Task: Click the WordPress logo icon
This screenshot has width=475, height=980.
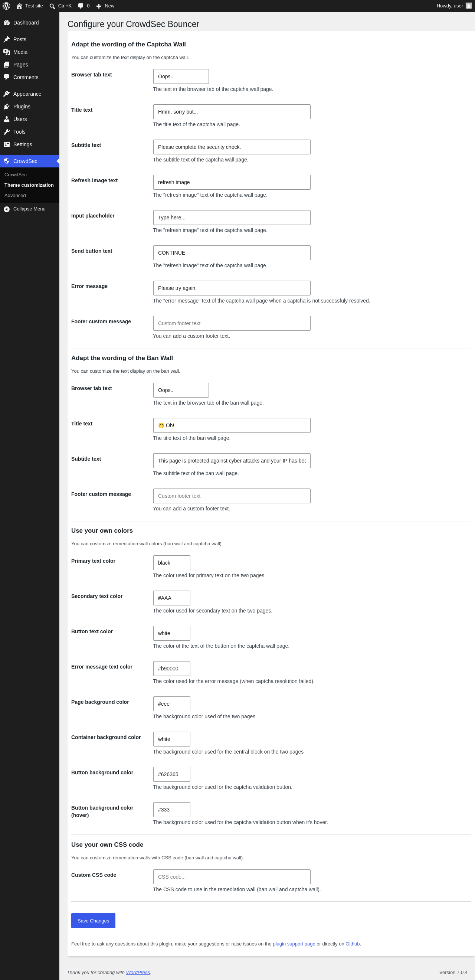Action: [6, 6]
